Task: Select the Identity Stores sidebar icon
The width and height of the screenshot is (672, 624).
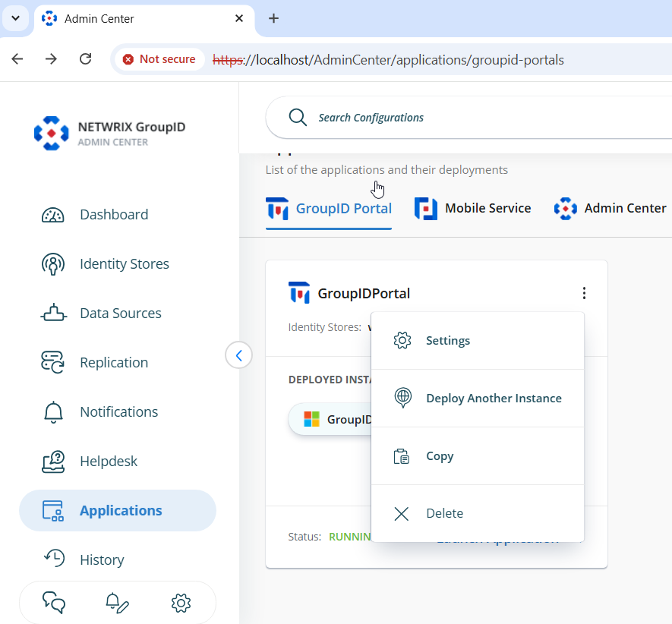Action: (x=52, y=263)
